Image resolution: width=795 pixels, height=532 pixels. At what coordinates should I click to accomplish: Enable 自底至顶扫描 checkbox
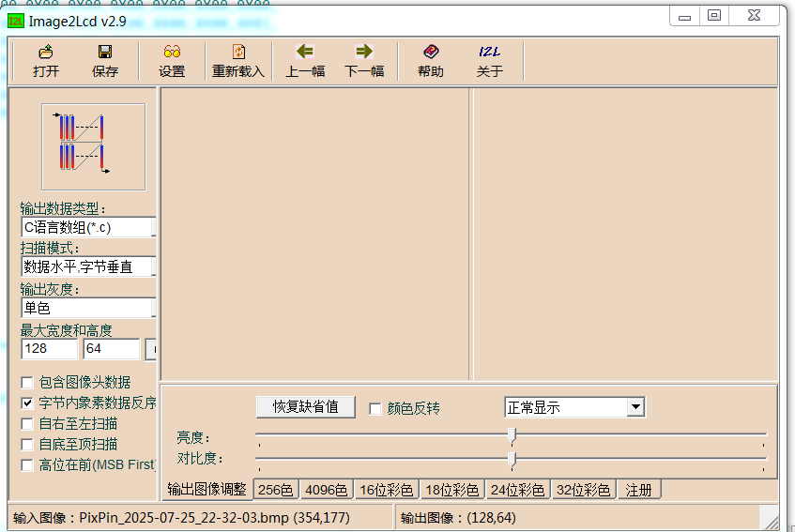(x=27, y=445)
